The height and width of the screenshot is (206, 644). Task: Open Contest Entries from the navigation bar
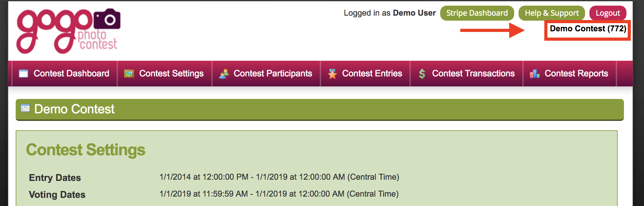tap(365, 74)
